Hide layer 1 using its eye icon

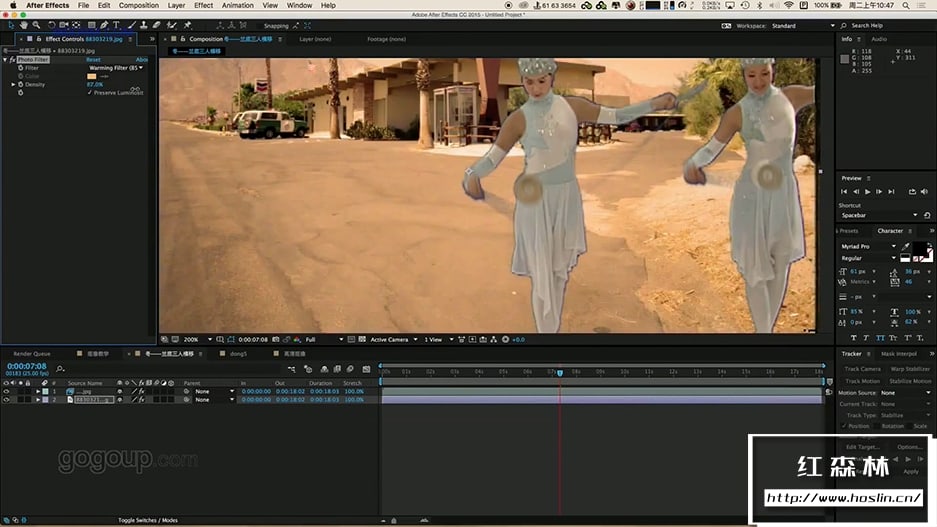pos(6,391)
